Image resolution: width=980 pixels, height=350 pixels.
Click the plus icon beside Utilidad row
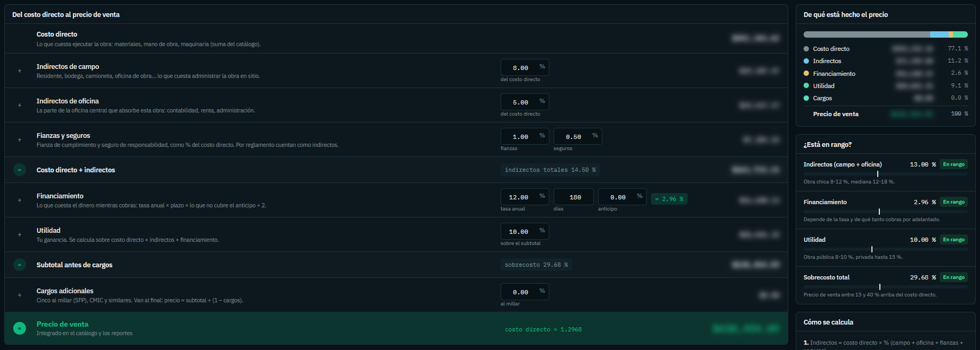[20, 235]
